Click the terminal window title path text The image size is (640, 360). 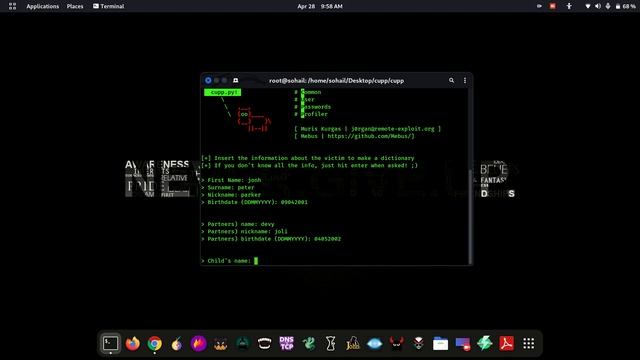[x=336, y=80]
